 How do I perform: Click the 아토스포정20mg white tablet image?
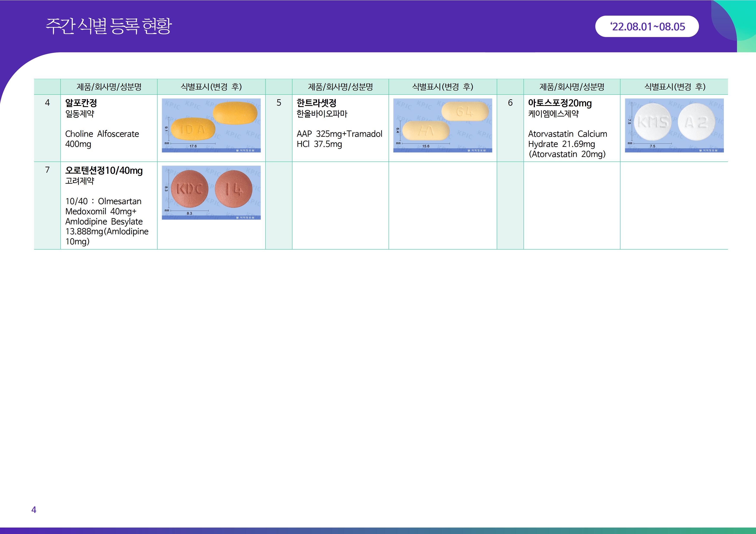(x=674, y=125)
